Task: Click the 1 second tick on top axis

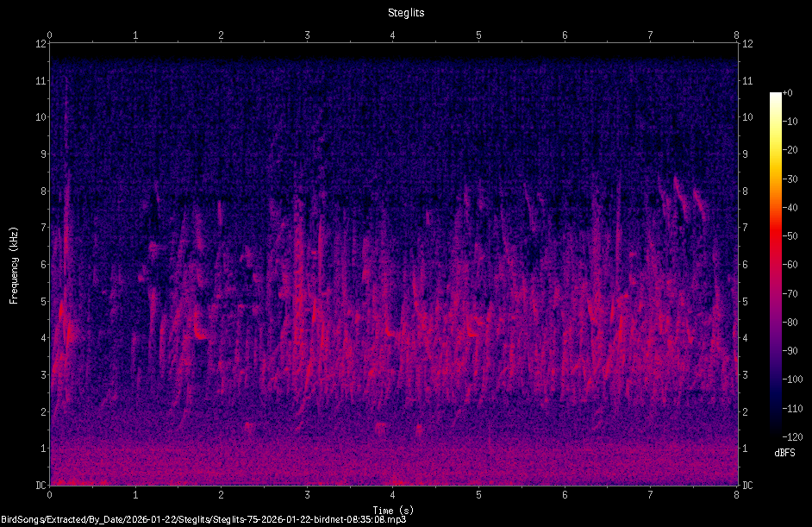Action: [135, 35]
